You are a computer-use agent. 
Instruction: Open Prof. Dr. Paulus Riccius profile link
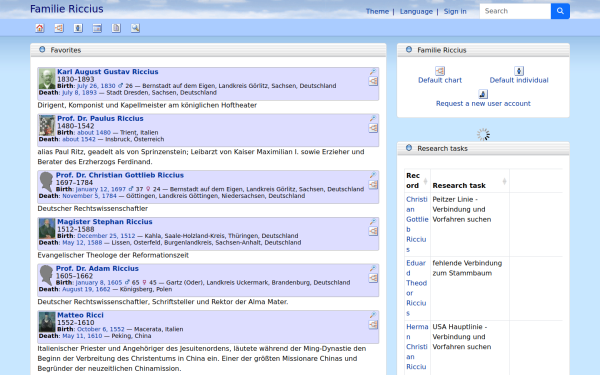pos(100,118)
